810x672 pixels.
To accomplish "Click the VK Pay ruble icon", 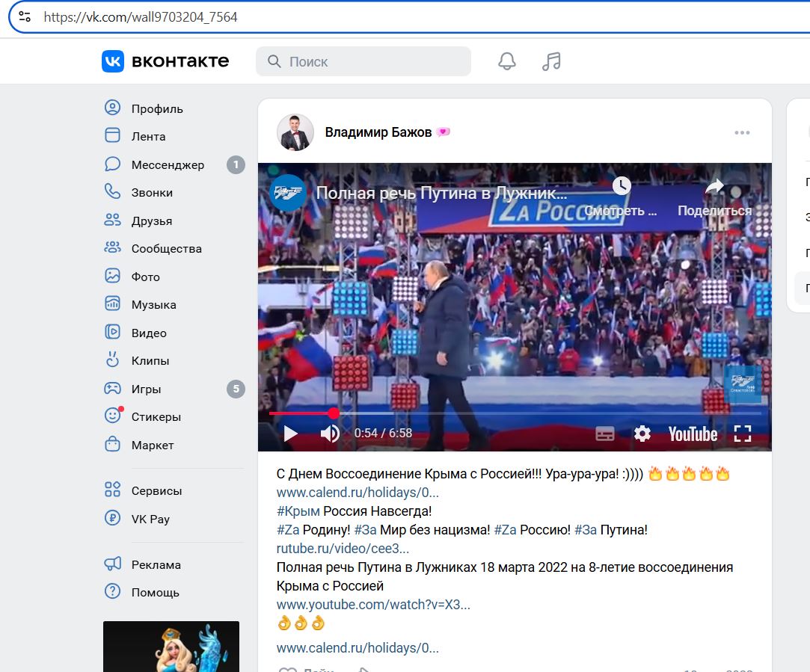I will point(113,518).
